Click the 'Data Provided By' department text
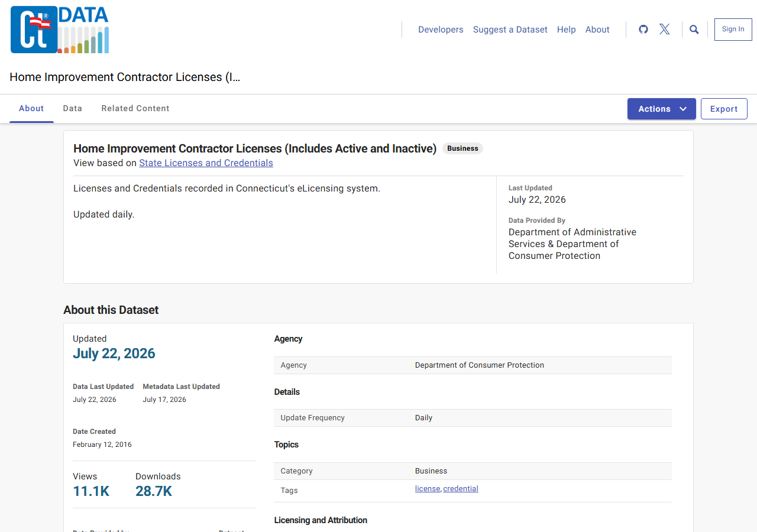The width and height of the screenshot is (757, 532). pos(572,244)
